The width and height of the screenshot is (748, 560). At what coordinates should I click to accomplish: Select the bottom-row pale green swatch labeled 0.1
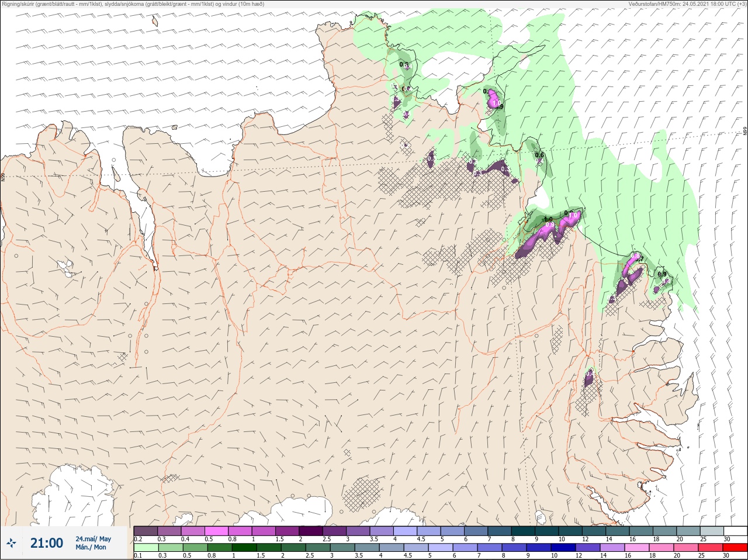click(146, 548)
